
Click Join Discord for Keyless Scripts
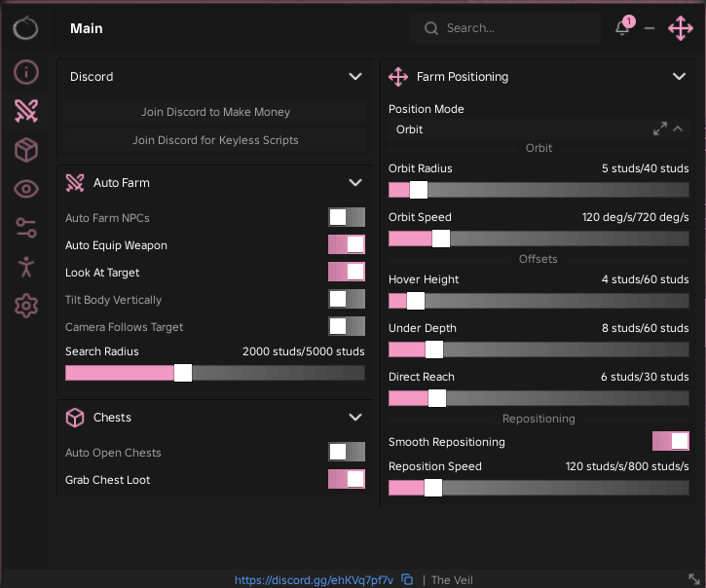pyautogui.click(x=215, y=140)
